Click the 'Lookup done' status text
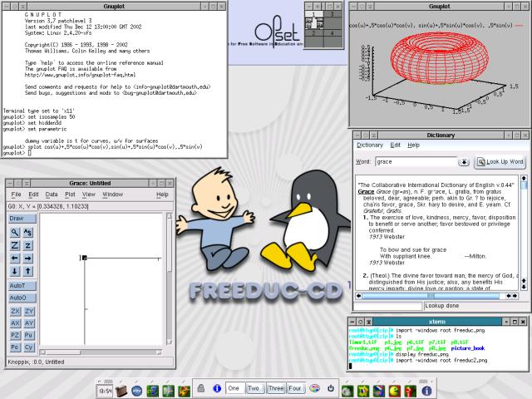Screen dimensions: 532x399 [x=441, y=306]
